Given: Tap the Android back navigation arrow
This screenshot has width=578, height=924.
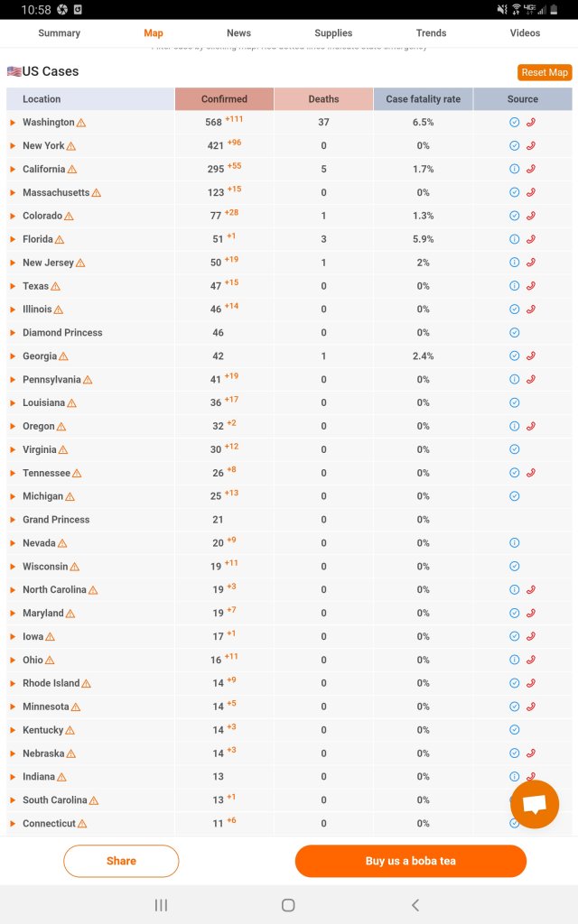Looking at the screenshot, I should point(415,905).
